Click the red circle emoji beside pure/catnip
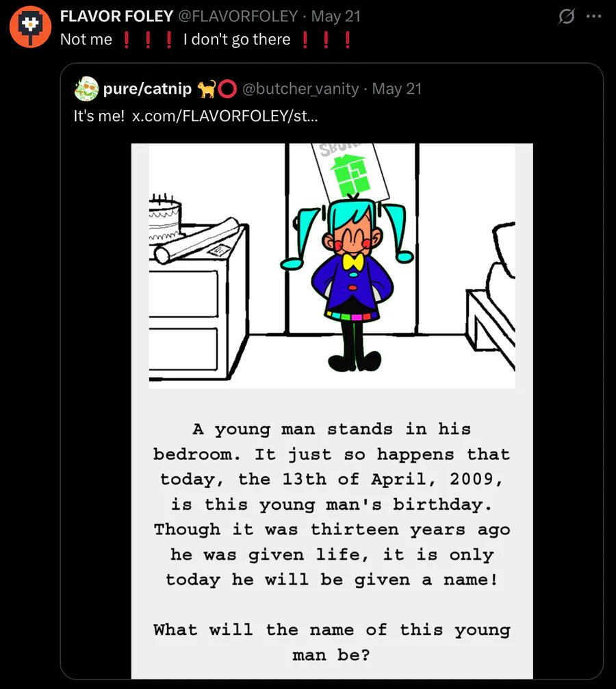The image size is (616, 689). coord(227,89)
